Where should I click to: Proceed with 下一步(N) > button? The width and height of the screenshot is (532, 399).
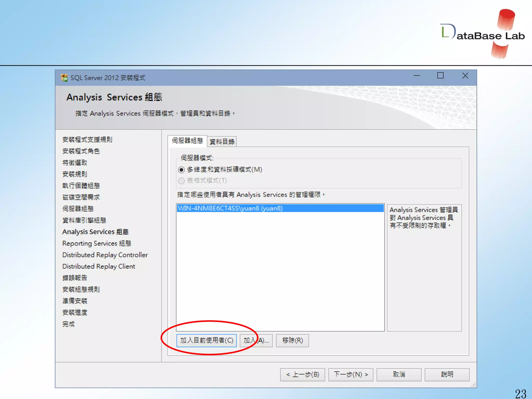[351, 375]
